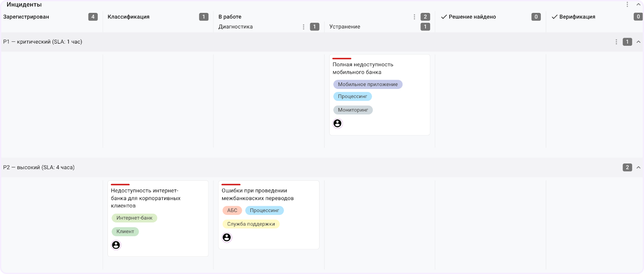Click the red priority bar on the internet-bank card
The width and height of the screenshot is (644, 274).
(120, 185)
